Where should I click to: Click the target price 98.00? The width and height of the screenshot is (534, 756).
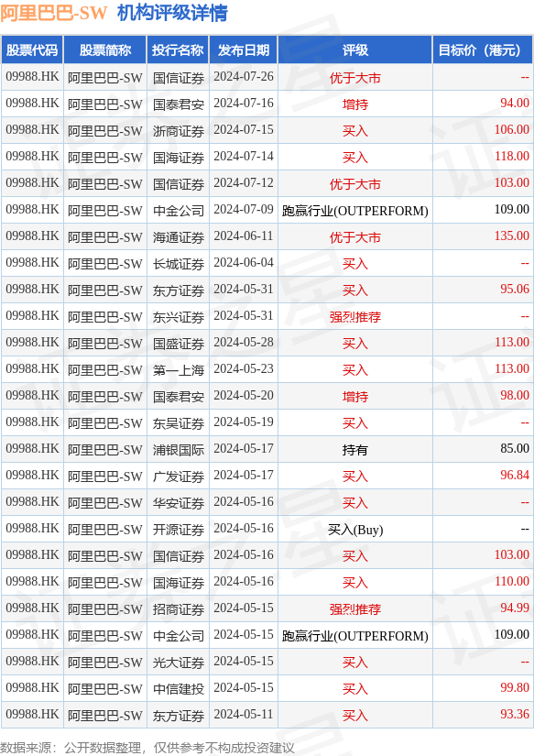click(x=514, y=395)
